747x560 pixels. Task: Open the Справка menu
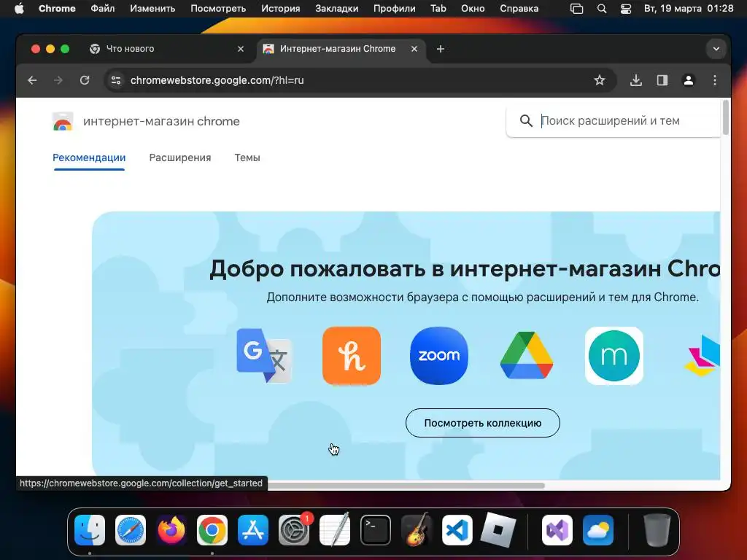pyautogui.click(x=519, y=9)
